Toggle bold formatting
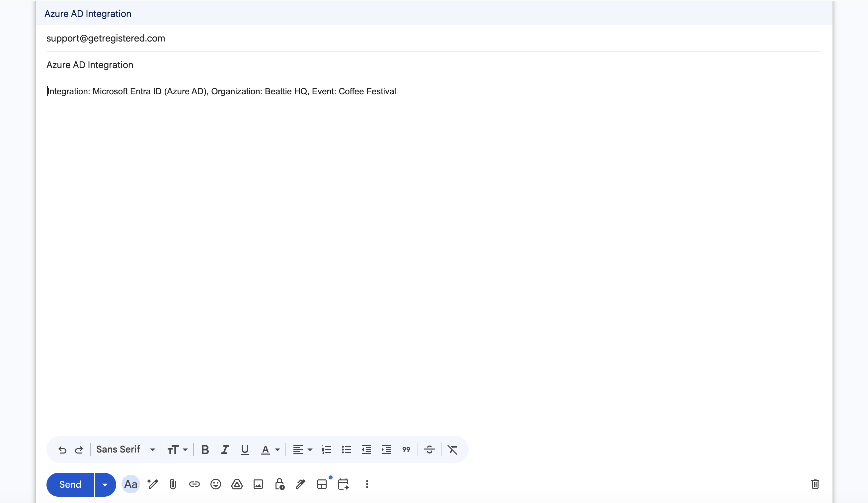868x503 pixels. (205, 449)
